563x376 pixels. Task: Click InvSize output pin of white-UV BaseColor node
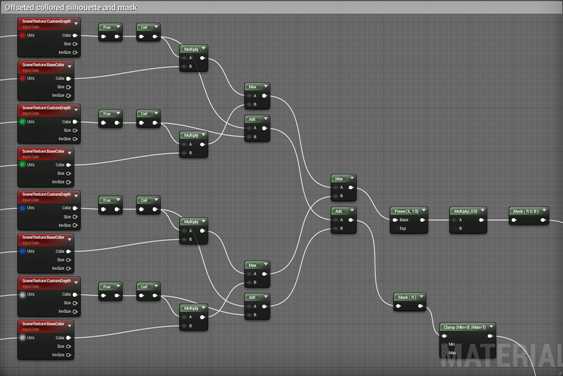coord(68,355)
